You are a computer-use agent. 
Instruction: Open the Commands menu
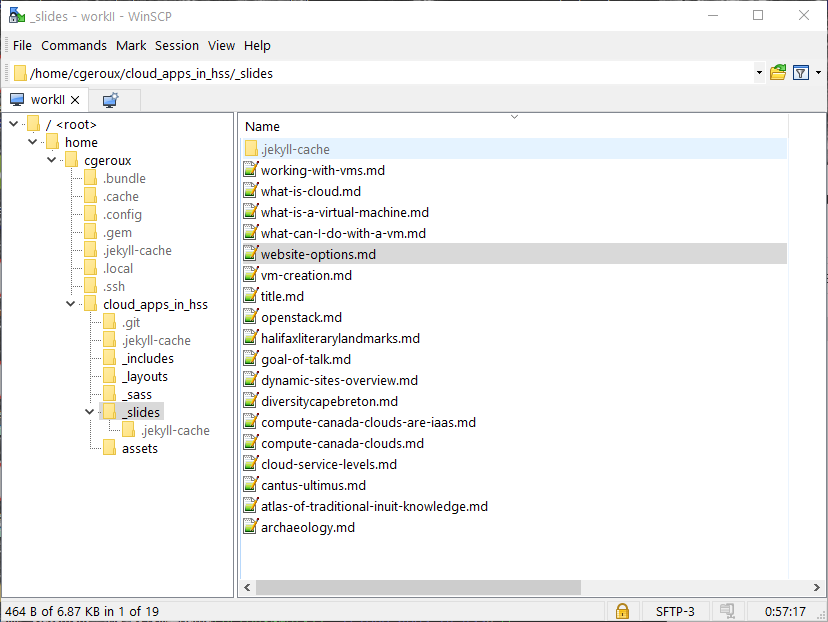click(x=74, y=45)
